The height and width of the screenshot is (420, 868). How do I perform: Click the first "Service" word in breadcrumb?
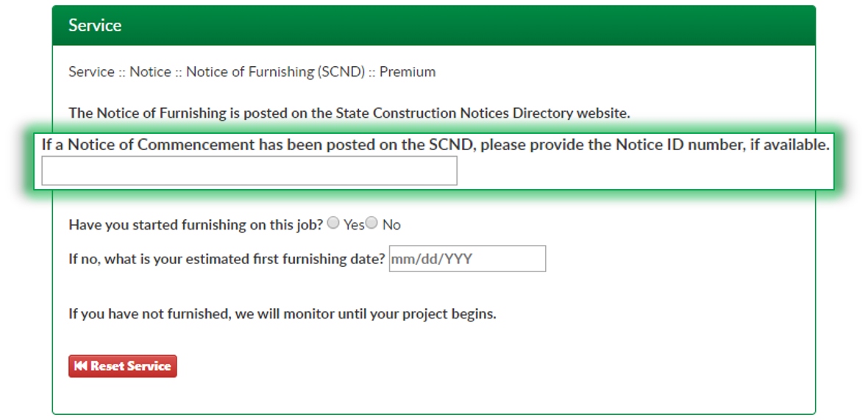[x=91, y=72]
